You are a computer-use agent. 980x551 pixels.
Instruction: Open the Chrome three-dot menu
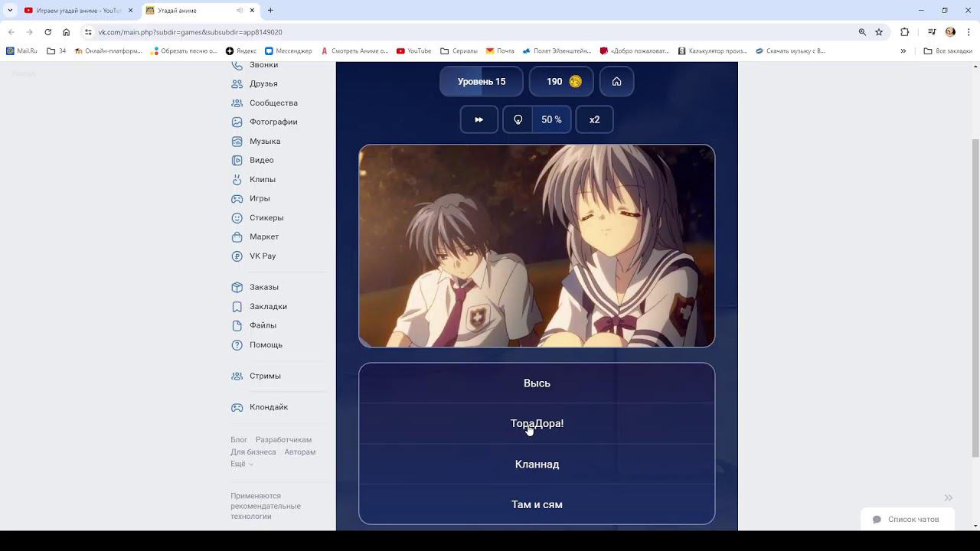point(969,32)
